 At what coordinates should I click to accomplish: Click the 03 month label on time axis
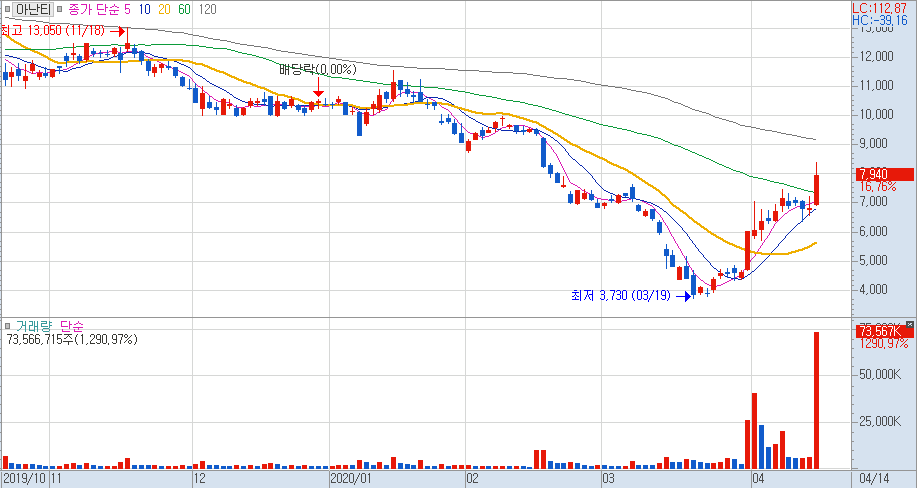point(609,478)
